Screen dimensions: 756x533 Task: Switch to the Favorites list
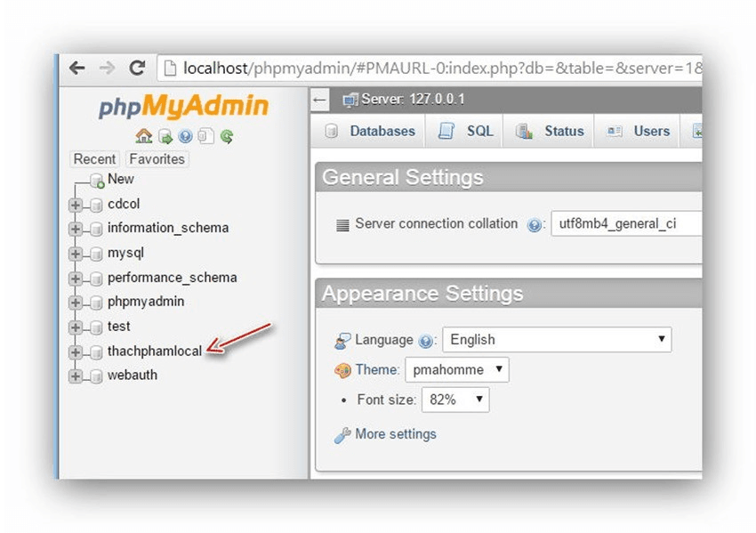(157, 159)
